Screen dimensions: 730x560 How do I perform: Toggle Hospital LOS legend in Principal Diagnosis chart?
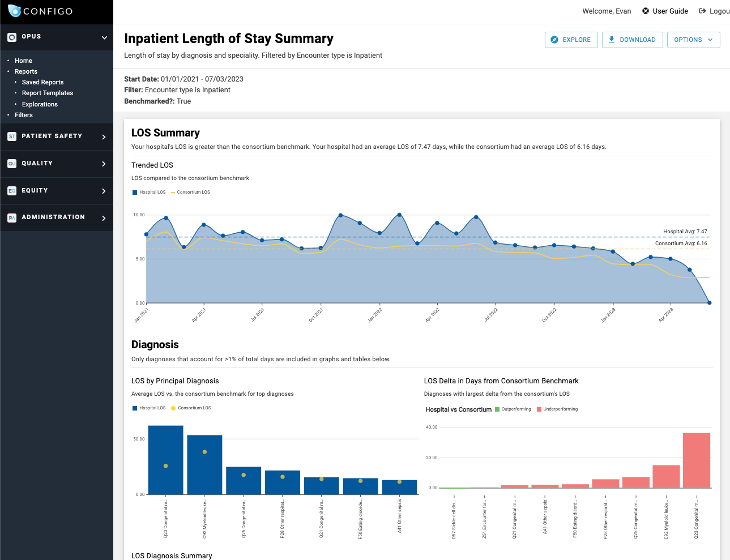149,408
